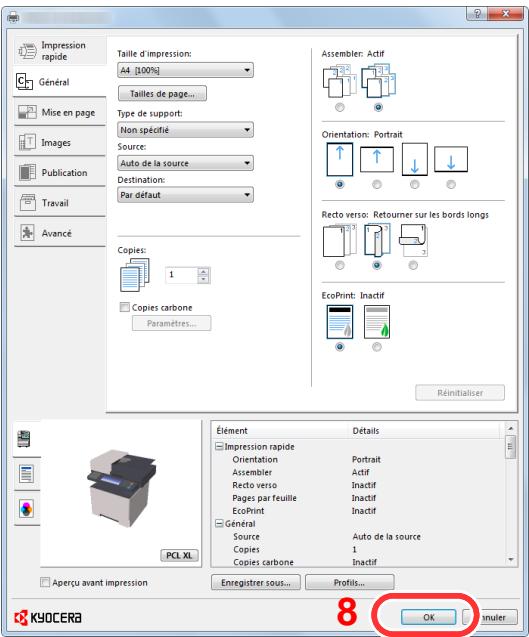Click the Paramètres button
Screen dimensions: 529x637
click(171, 323)
